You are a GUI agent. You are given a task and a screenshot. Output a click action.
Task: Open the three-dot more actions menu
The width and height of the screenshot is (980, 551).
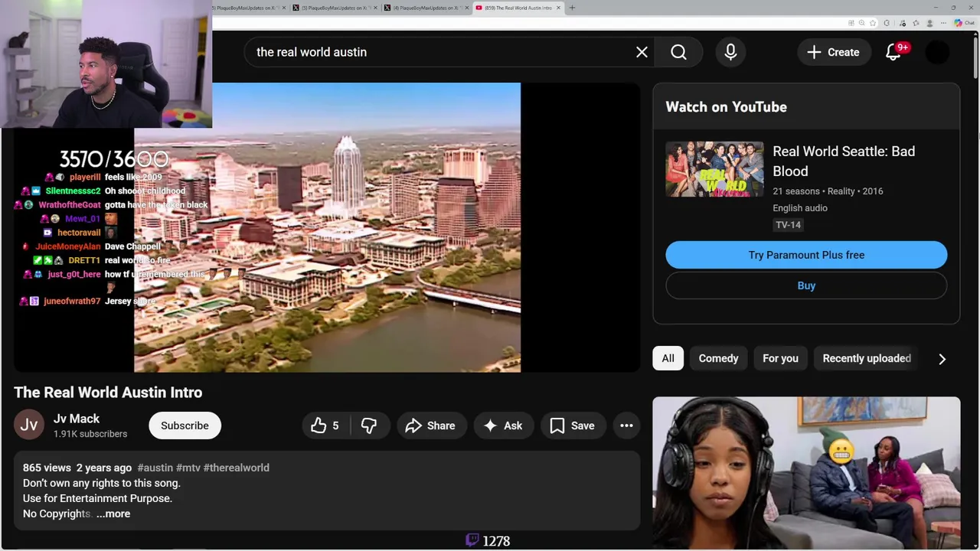(626, 425)
